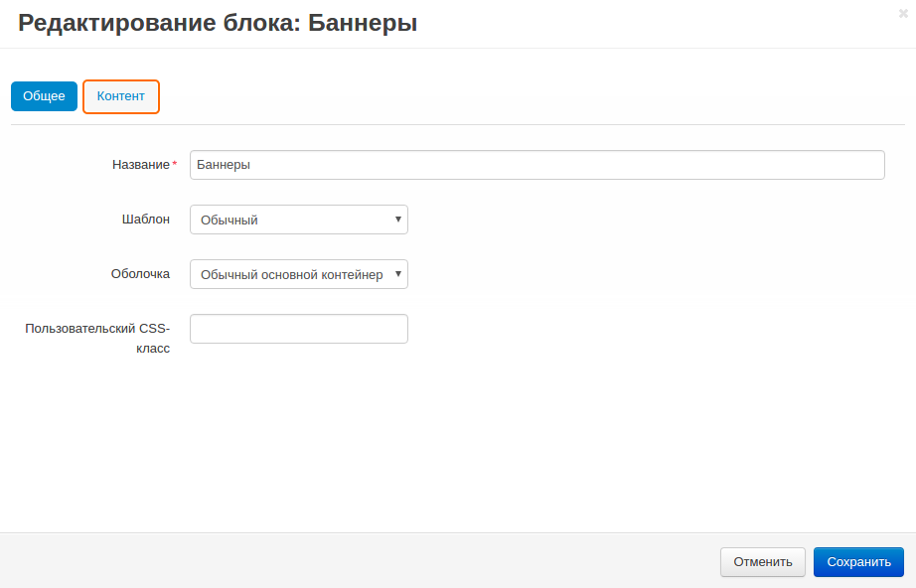Choose the Оболочка combo box
916x588 pixels.
coord(298,274)
